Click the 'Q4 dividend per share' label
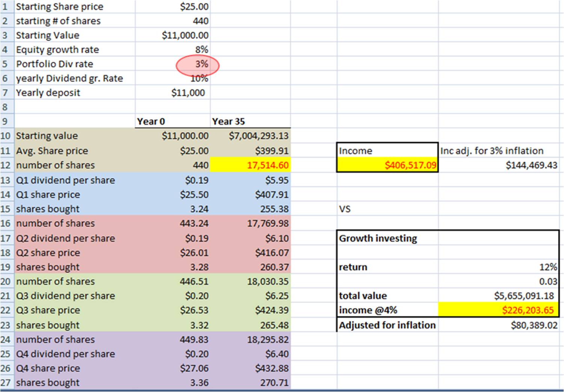The height and width of the screenshot is (392, 564). pyautogui.click(x=65, y=354)
